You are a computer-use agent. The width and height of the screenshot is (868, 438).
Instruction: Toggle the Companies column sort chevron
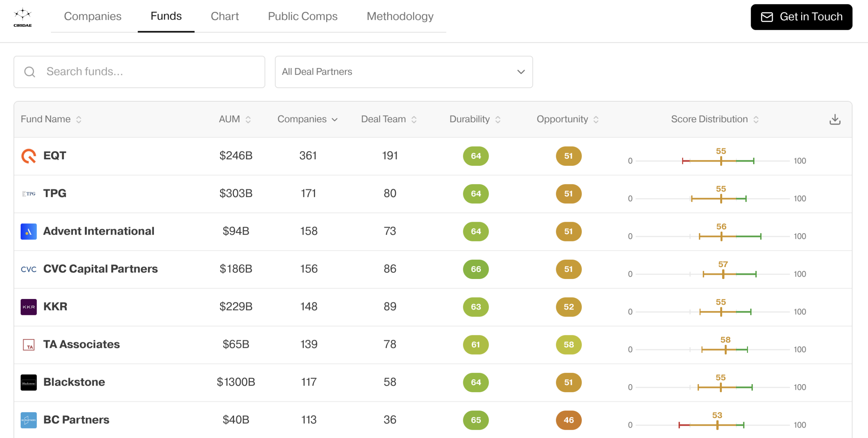click(x=335, y=120)
